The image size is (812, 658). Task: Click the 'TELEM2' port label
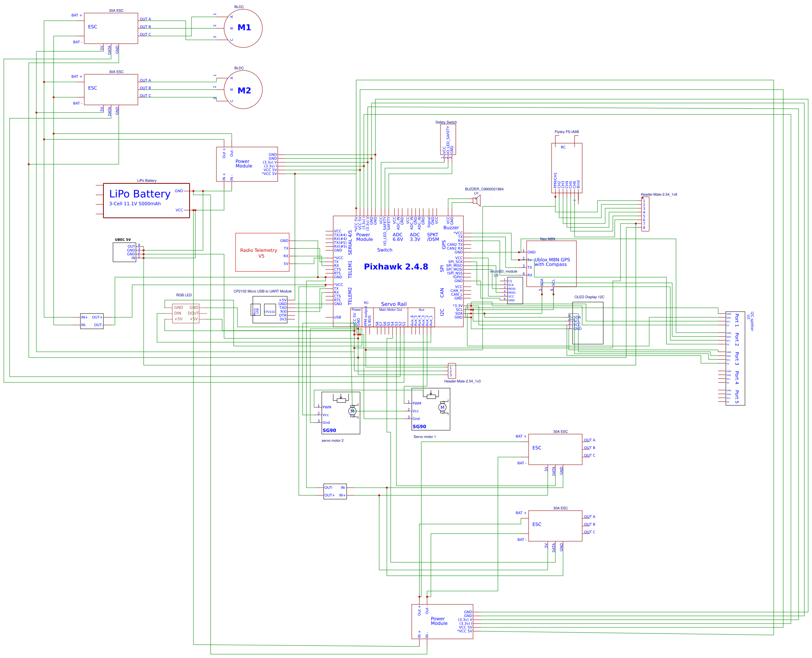pyautogui.click(x=350, y=296)
